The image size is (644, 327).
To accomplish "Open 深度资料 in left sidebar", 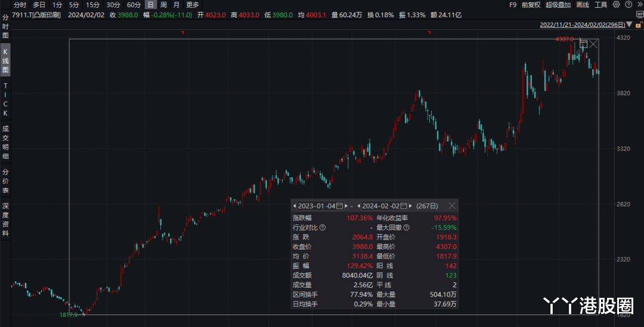I will (5, 220).
